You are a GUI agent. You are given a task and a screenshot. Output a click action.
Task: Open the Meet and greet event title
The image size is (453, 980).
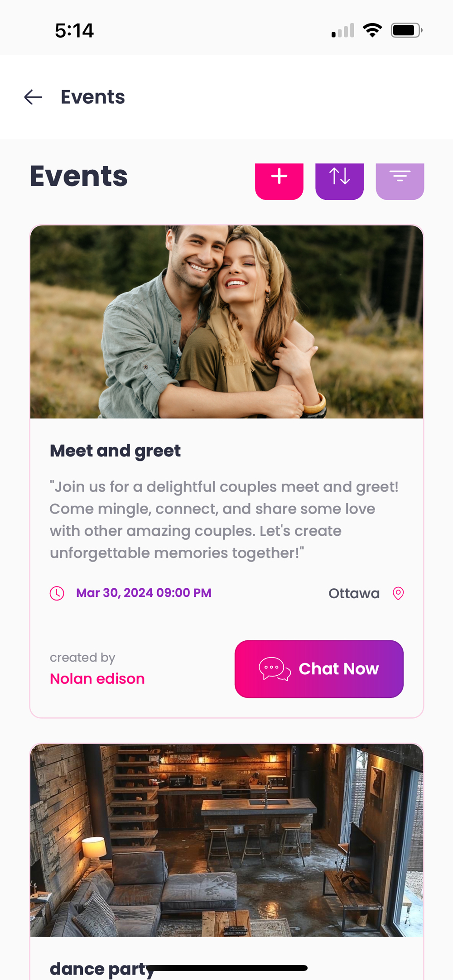[115, 451]
